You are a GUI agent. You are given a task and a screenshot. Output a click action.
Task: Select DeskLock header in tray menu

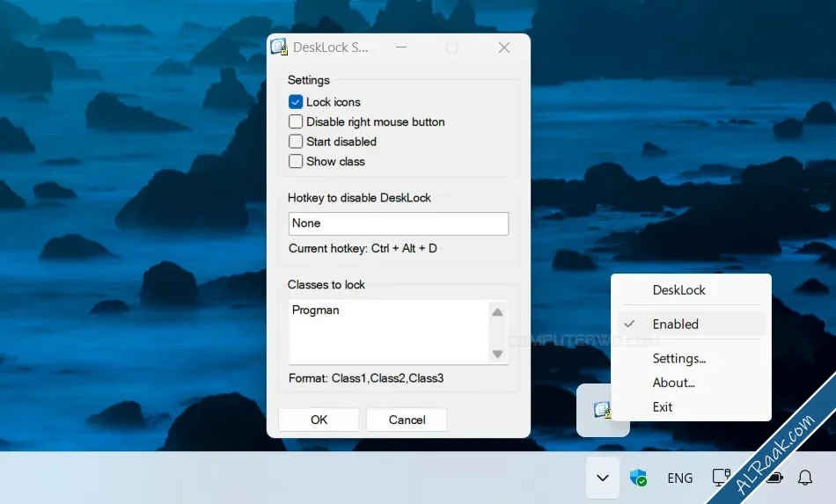coord(678,290)
